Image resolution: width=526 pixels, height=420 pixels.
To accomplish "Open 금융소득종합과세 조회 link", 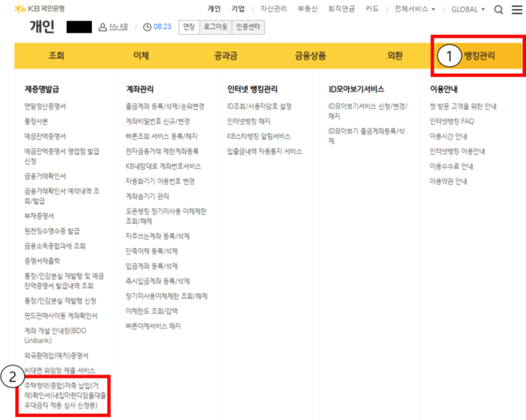I will click(x=55, y=246).
